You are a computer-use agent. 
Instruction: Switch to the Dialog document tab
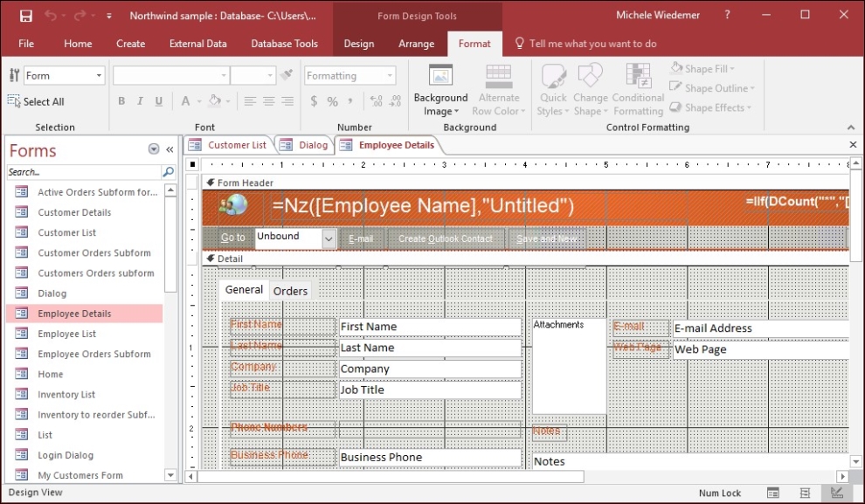pyautogui.click(x=304, y=145)
